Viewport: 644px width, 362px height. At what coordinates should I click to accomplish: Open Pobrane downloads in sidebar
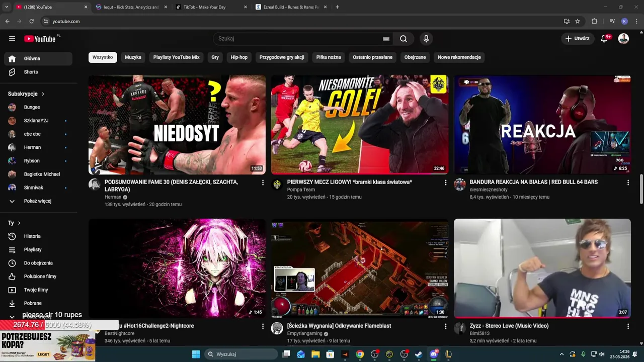(x=38, y=303)
